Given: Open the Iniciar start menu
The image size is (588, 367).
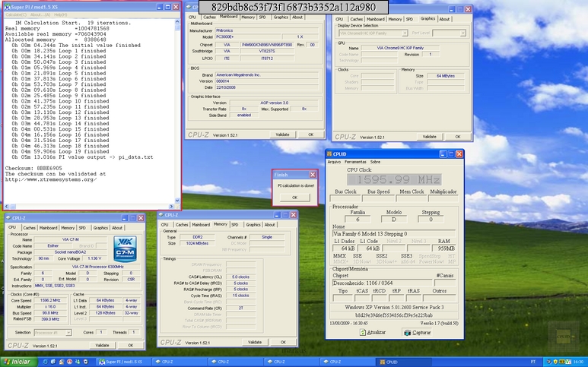Looking at the screenshot, I should [x=19, y=362].
